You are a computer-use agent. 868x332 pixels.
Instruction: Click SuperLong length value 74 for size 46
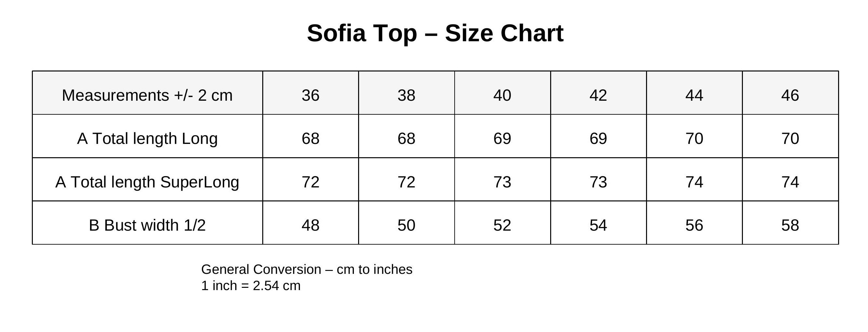(790, 182)
